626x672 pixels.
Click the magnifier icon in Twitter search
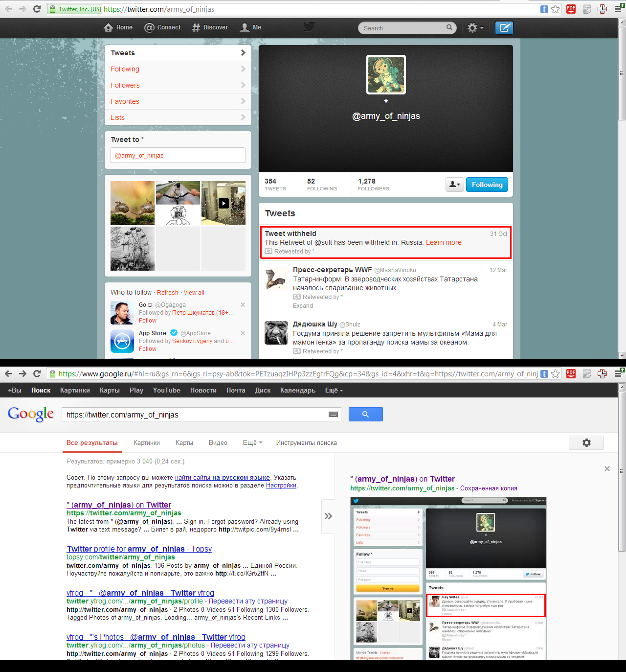pyautogui.click(x=449, y=28)
